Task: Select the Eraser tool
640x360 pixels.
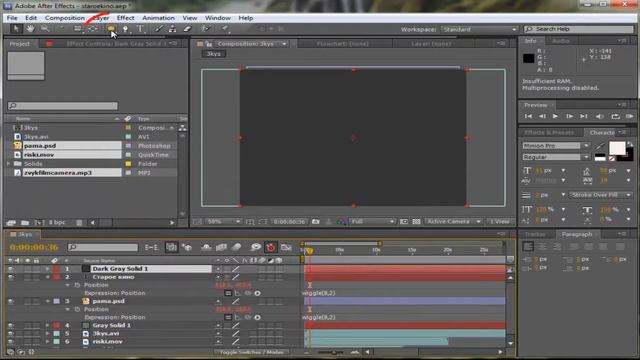Action: (x=187, y=29)
